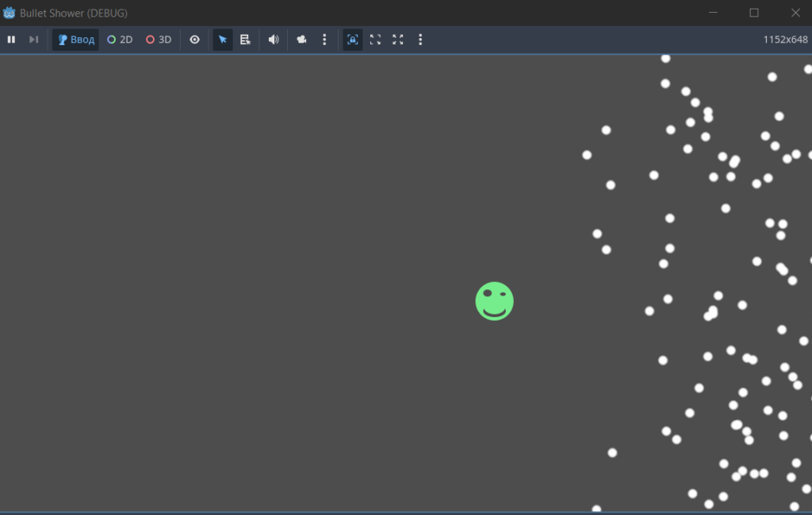The height and width of the screenshot is (515, 812).
Task: Select the four-arrow fullscreen expand icon
Action: 398,40
